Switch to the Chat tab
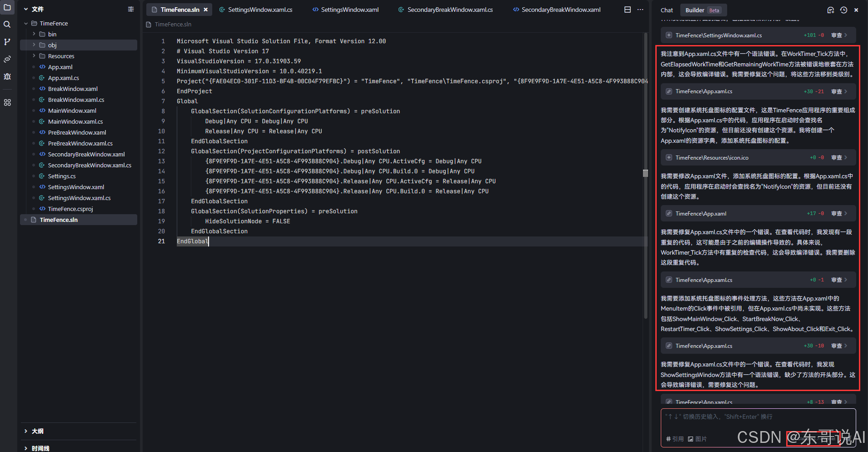 (667, 10)
